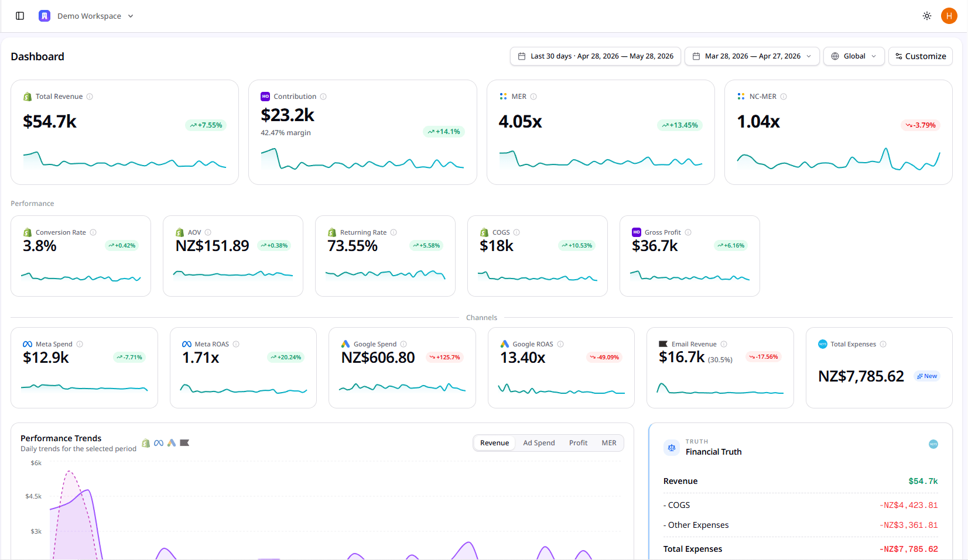968x560 pixels.
Task: Click the $16.7k Email Revenue value
Action: pyautogui.click(x=682, y=357)
